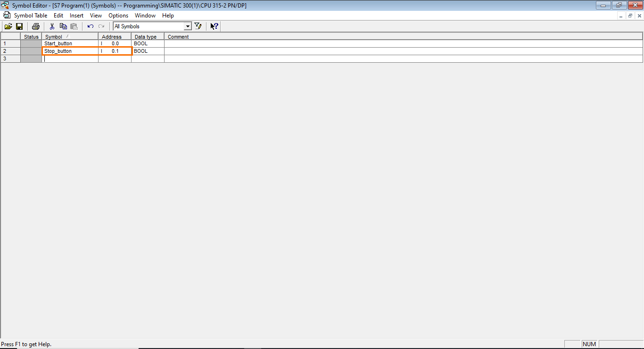Select row number 1 header
644x349 pixels.
coord(10,43)
